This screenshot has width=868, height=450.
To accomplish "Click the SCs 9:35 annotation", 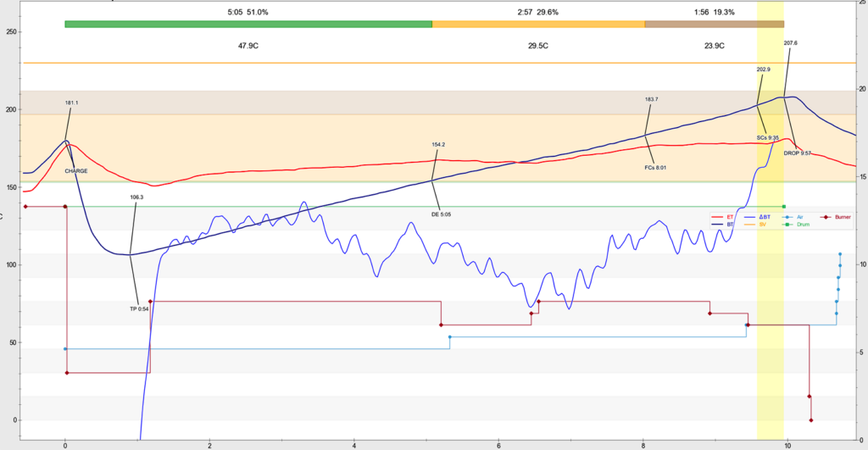I will pos(768,136).
